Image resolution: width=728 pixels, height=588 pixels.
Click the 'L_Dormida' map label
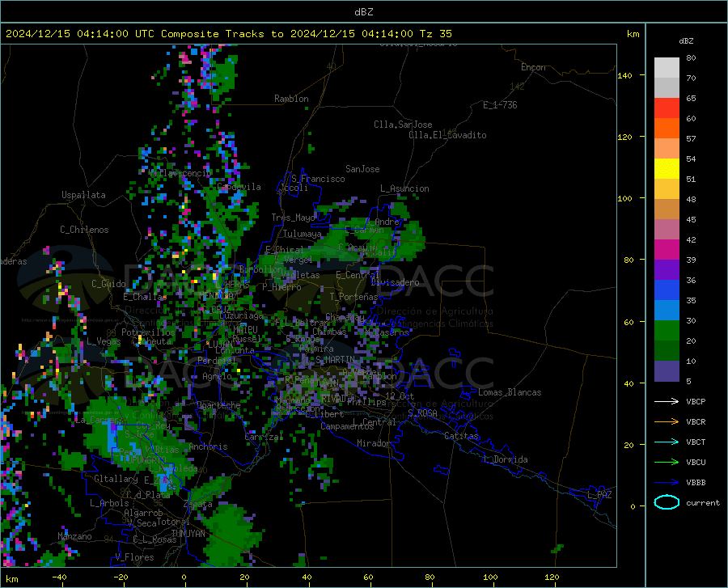[x=505, y=459]
